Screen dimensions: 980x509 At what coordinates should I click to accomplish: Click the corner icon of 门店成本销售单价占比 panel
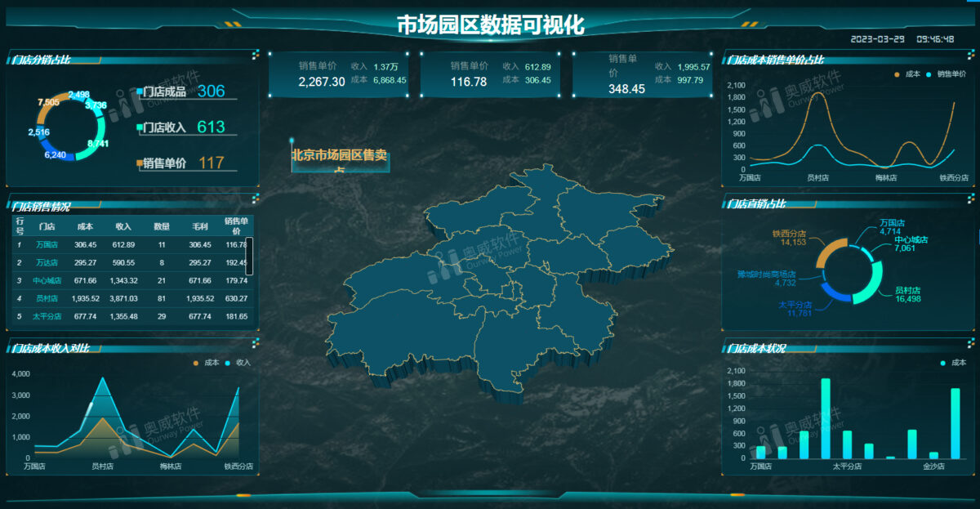pos(971,54)
